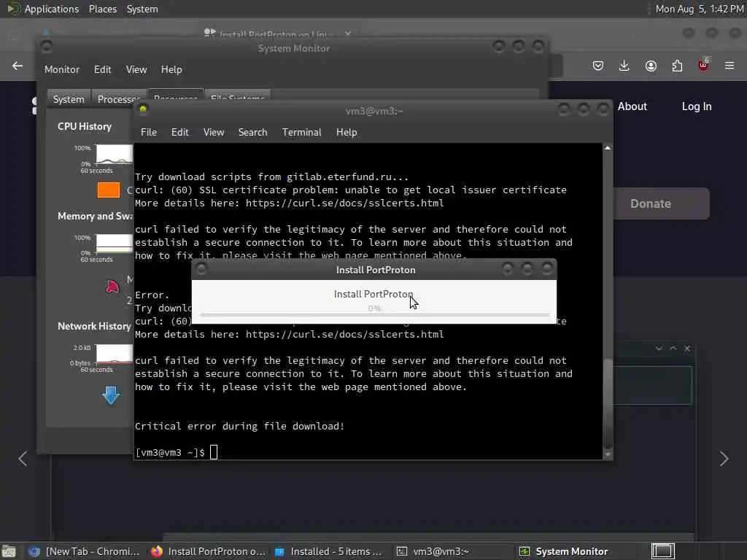Image resolution: width=747 pixels, height=560 pixels.
Task: Click the uBlock Origin shield icon
Action: click(x=703, y=65)
